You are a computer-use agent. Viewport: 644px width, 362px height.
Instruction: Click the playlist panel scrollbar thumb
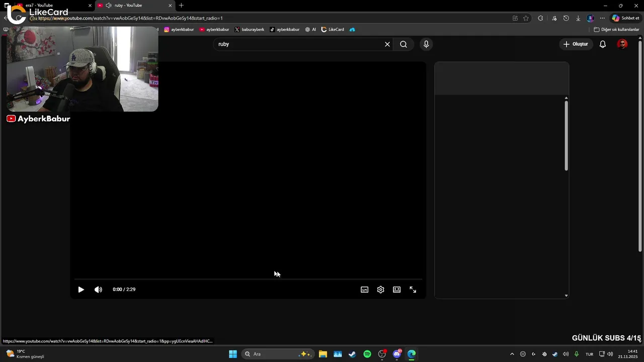coord(566,136)
